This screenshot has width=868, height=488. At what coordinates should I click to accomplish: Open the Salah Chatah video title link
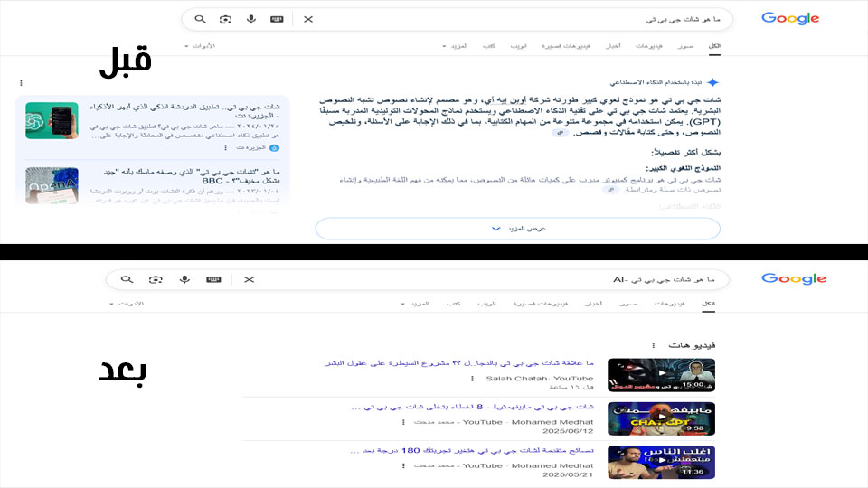click(x=459, y=363)
